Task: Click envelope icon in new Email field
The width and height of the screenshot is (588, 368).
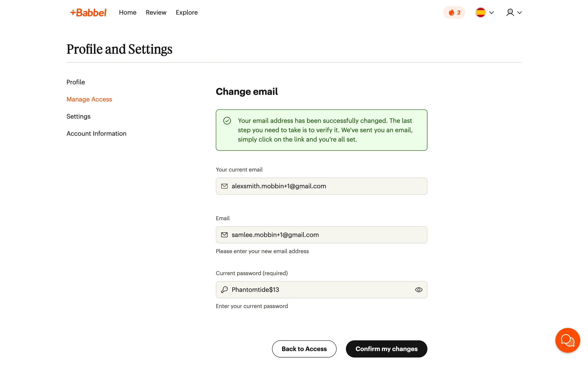Action: click(224, 235)
